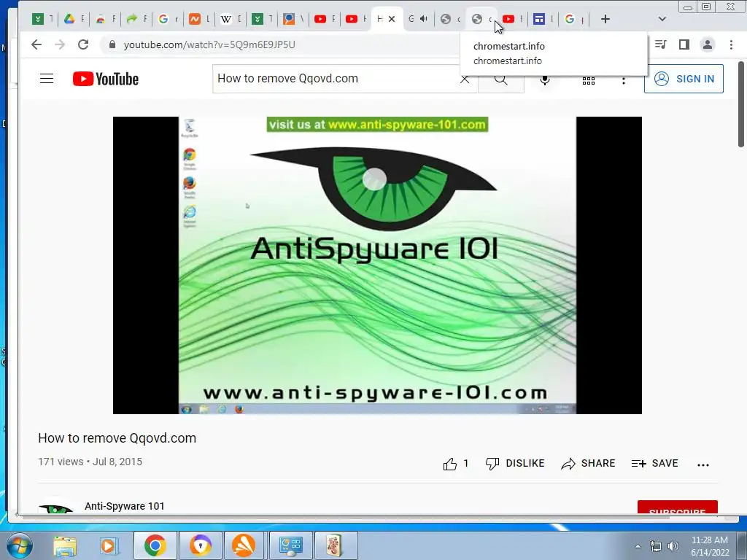Switch to the orange chart icon tab
747x560 pixels.
(x=199, y=19)
